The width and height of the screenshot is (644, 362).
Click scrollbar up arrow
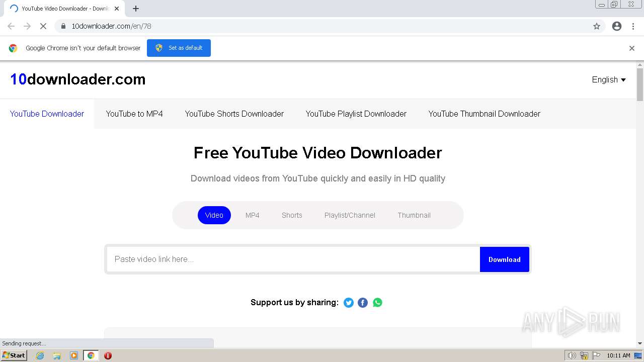pos(640,64)
